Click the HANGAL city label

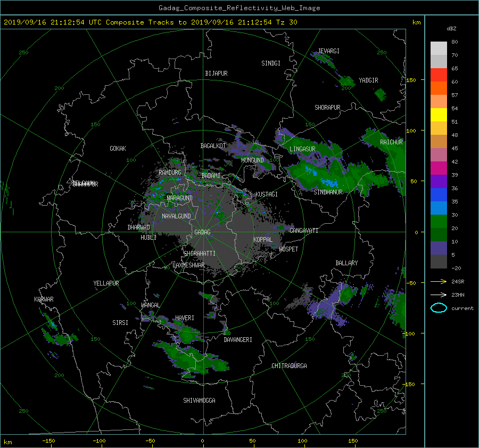click(x=150, y=305)
